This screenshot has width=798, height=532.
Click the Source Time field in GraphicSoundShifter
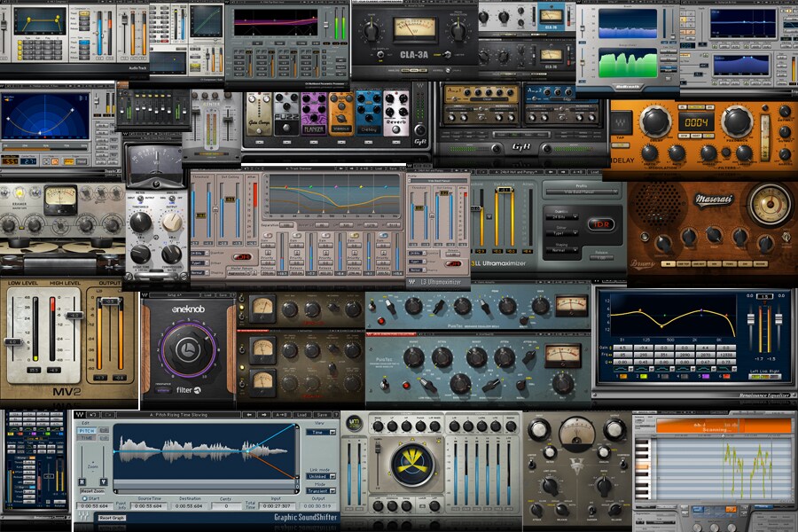(149, 506)
